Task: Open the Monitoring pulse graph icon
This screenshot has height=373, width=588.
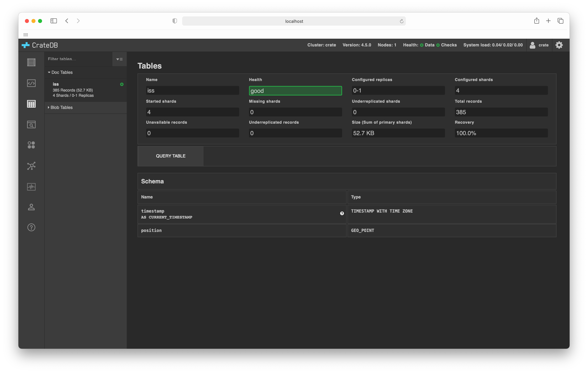Action: point(31,187)
